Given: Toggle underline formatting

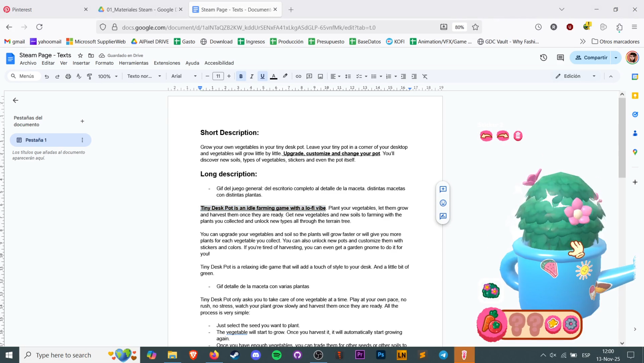Looking at the screenshot, I should [x=262, y=76].
